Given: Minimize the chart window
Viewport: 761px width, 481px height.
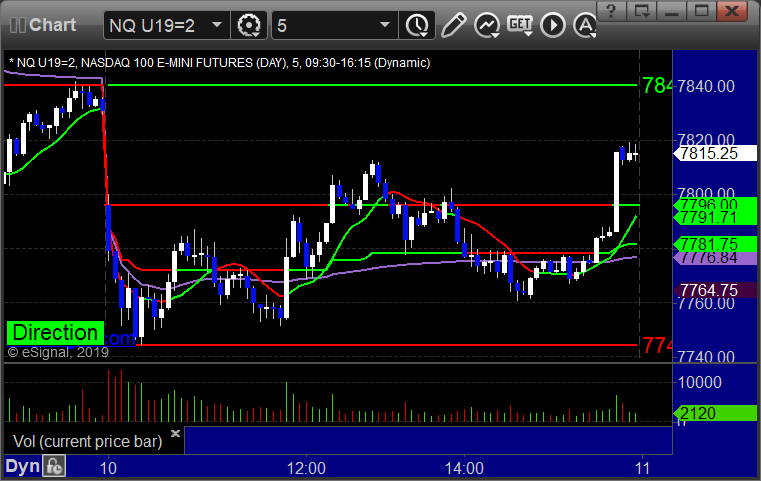Looking at the screenshot, I should (671, 11).
